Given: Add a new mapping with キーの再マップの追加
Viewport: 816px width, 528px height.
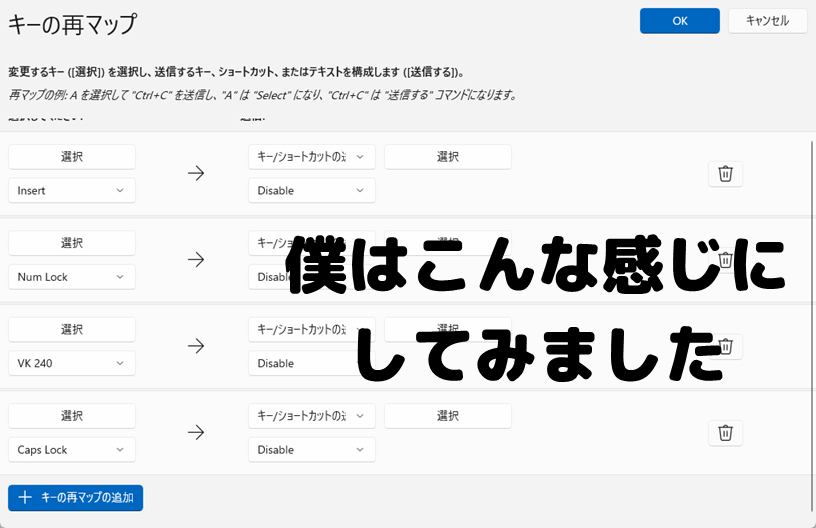Looking at the screenshot, I should click(76, 497).
